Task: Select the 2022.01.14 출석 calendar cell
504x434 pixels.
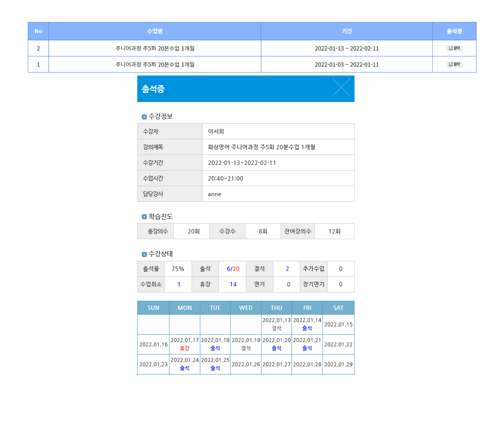Action: (x=307, y=324)
